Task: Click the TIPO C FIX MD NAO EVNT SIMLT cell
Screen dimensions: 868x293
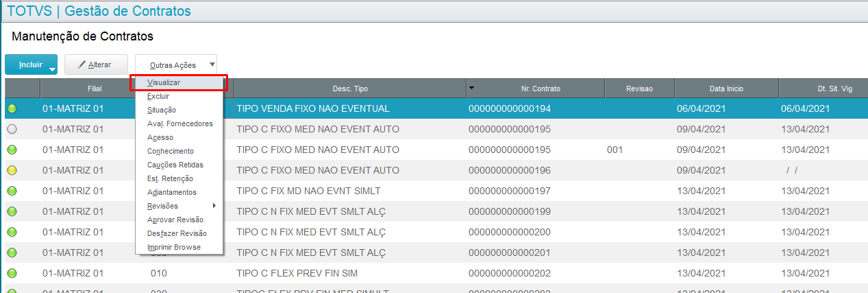Action: point(308,191)
